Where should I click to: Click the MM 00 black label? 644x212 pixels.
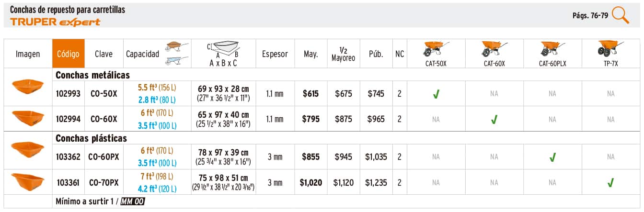(x=133, y=201)
